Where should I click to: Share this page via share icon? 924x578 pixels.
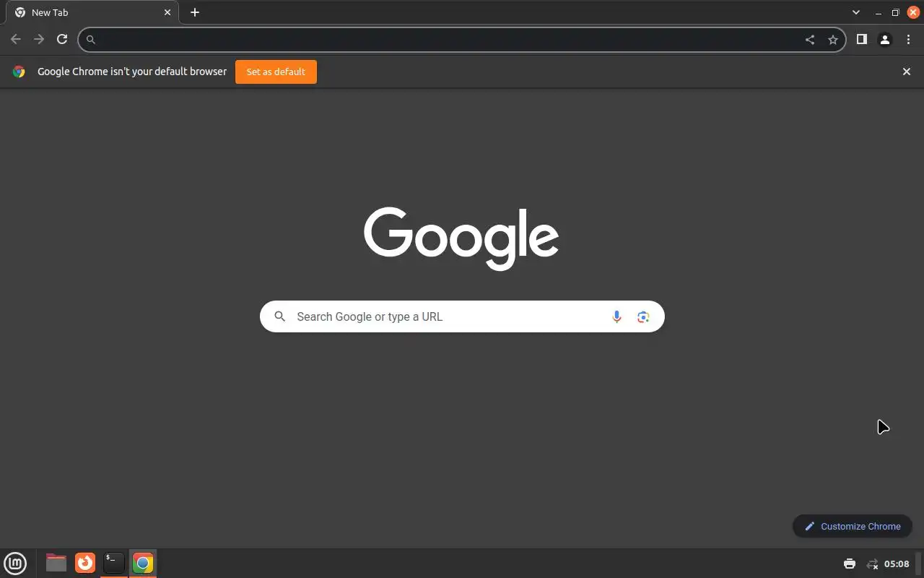tap(810, 40)
